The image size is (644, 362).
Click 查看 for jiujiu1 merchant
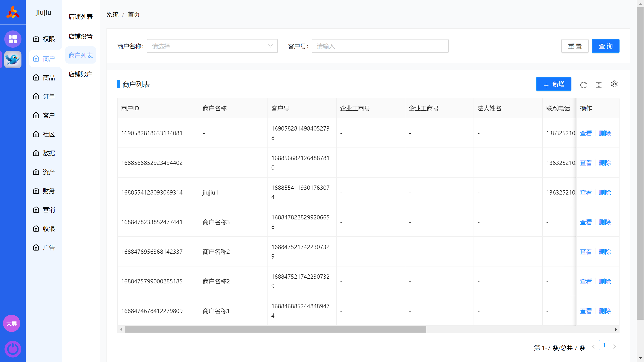tap(586, 192)
